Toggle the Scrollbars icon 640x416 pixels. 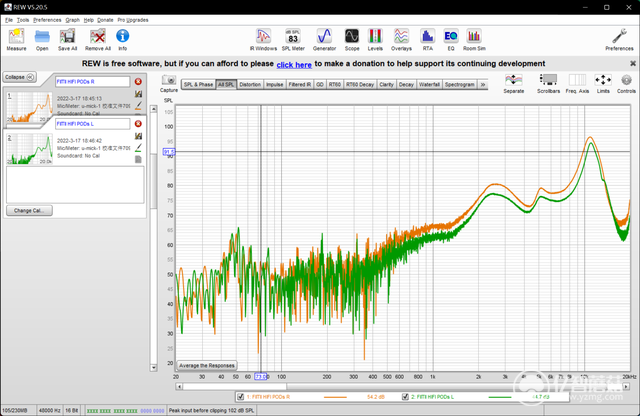point(548,83)
